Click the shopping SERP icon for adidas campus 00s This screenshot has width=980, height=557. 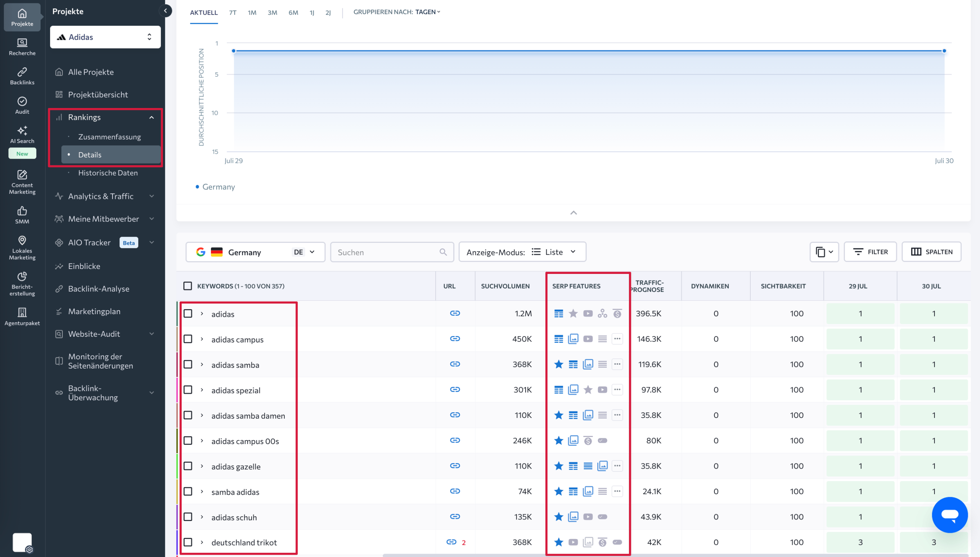588,441
